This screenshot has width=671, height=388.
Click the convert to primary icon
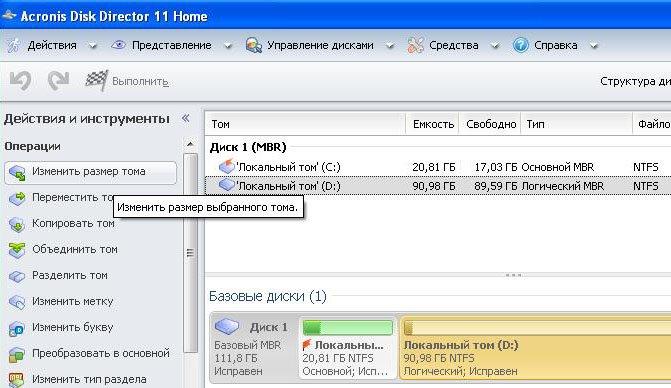pyautogui.click(x=17, y=355)
